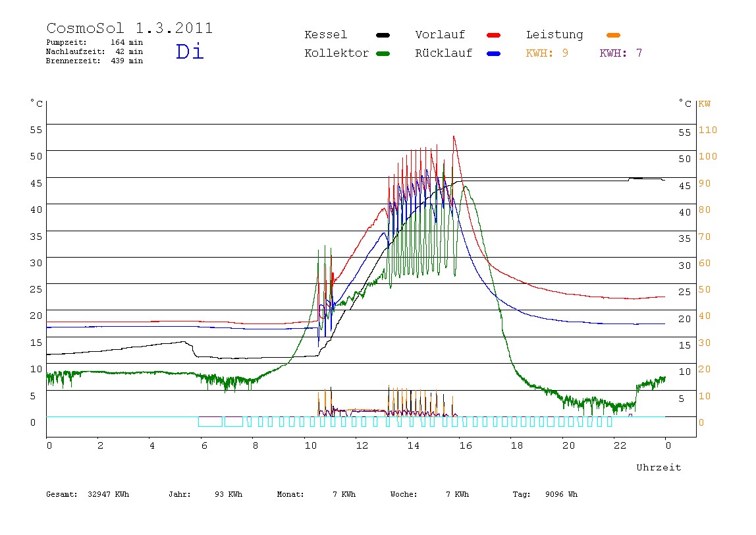This screenshot has height=535, width=756.
Task: Click the Uhrzeit axis label
Action: click(659, 467)
